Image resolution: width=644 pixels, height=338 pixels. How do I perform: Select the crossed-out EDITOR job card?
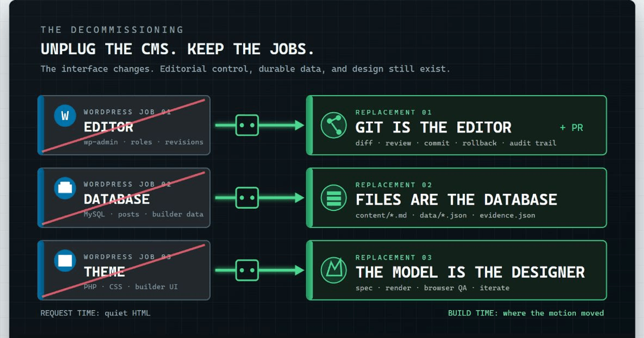(124, 125)
